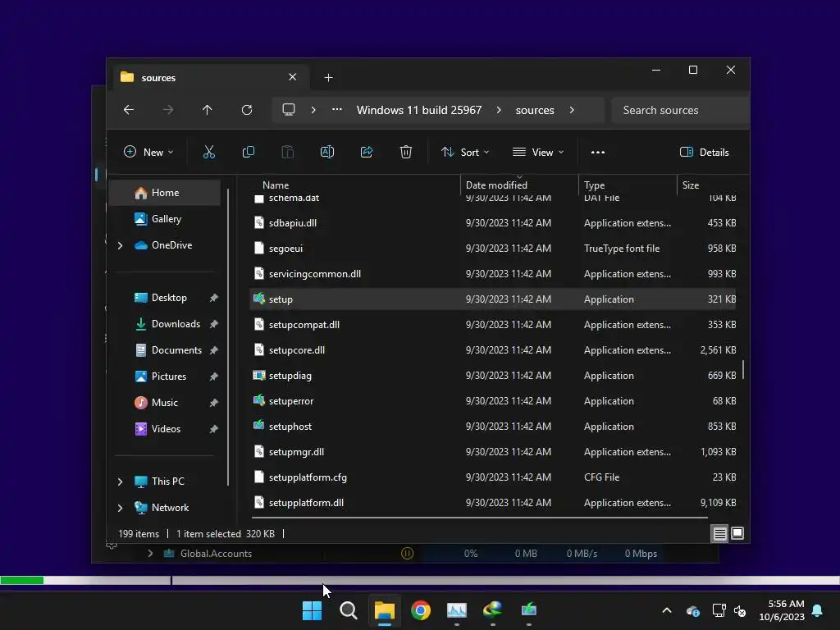Click the Copy icon in toolbar

249,152
